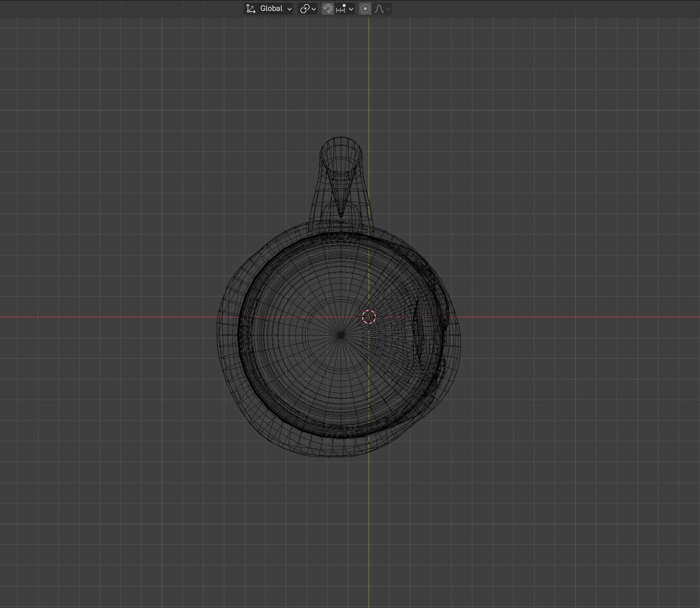Open the proportional editing falloff dropdown
Viewport: 700px width, 608px height.
tap(382, 9)
